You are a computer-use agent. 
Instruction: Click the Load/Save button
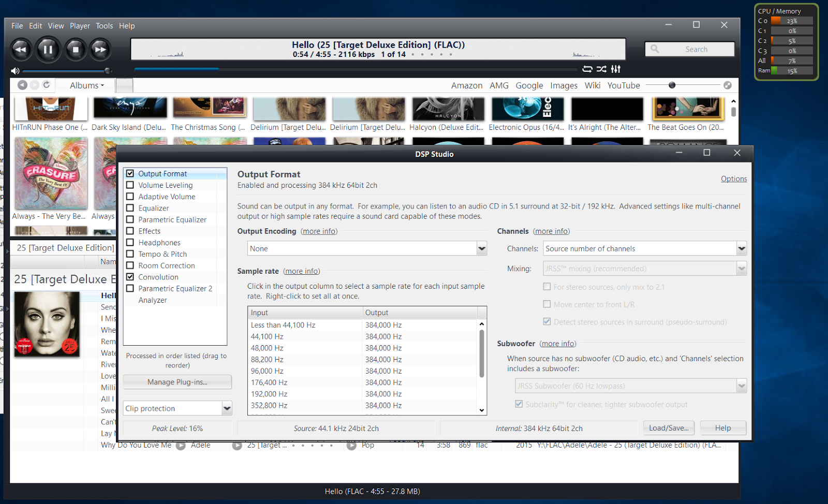pos(669,428)
